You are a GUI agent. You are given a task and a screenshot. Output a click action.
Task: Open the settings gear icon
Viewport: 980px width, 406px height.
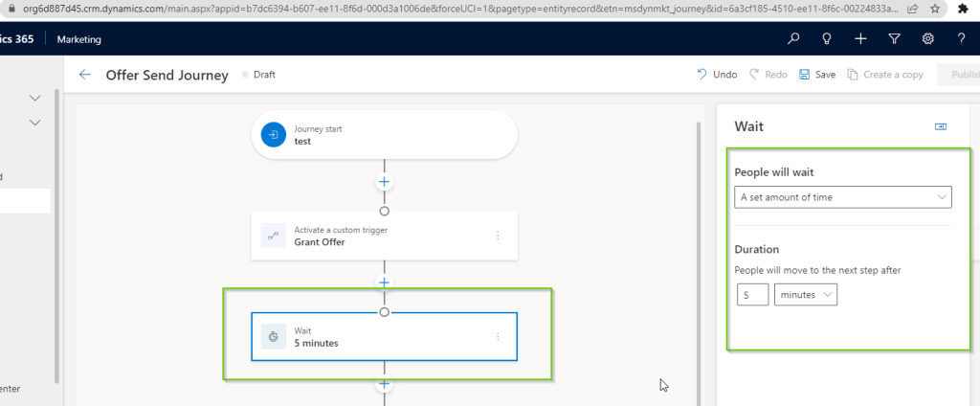927,39
